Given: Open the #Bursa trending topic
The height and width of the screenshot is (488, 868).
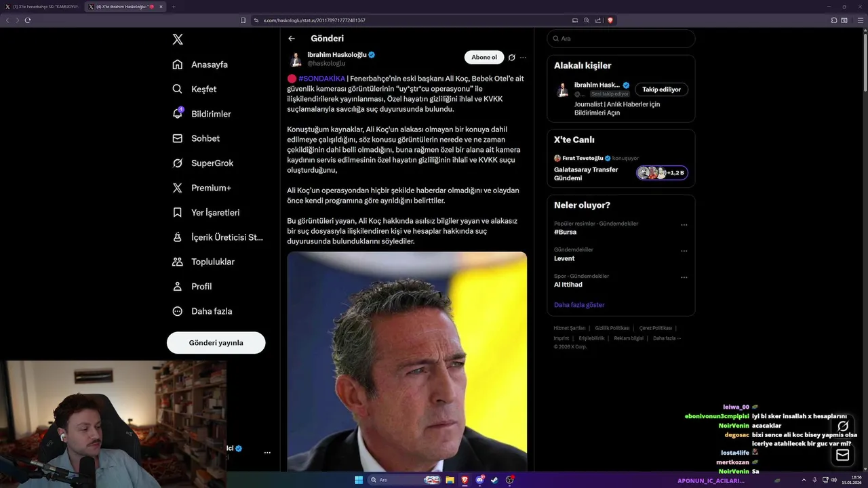Looking at the screenshot, I should coord(565,232).
